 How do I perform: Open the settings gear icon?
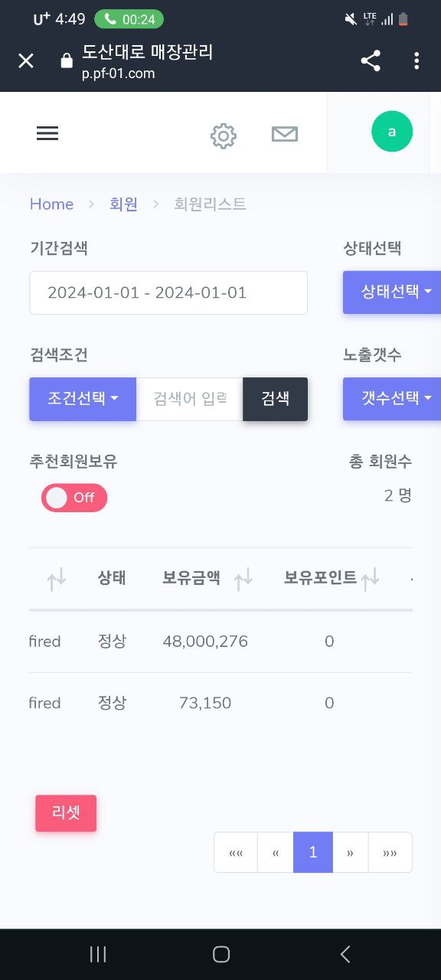224,136
